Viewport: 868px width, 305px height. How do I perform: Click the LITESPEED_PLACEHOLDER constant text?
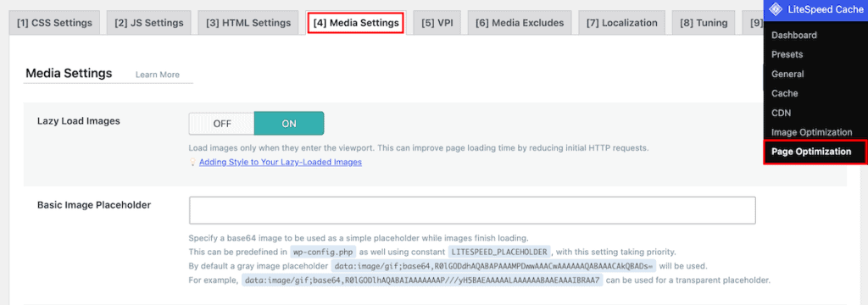pyautogui.click(x=498, y=252)
